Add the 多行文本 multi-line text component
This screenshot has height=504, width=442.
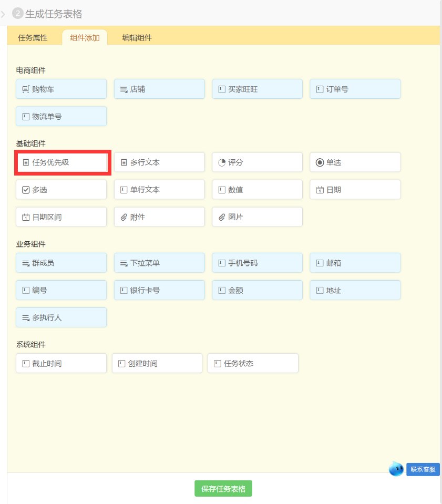coord(159,162)
